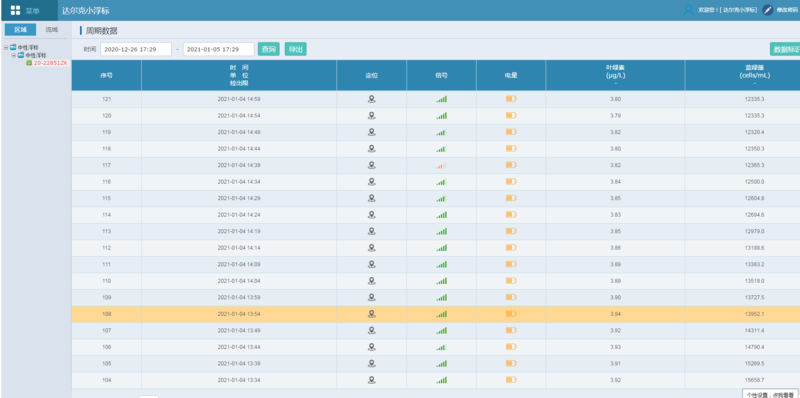Click the timestamp 2021-01-04 14:59
Image resolution: width=800 pixels, height=398 pixels.
click(x=239, y=99)
